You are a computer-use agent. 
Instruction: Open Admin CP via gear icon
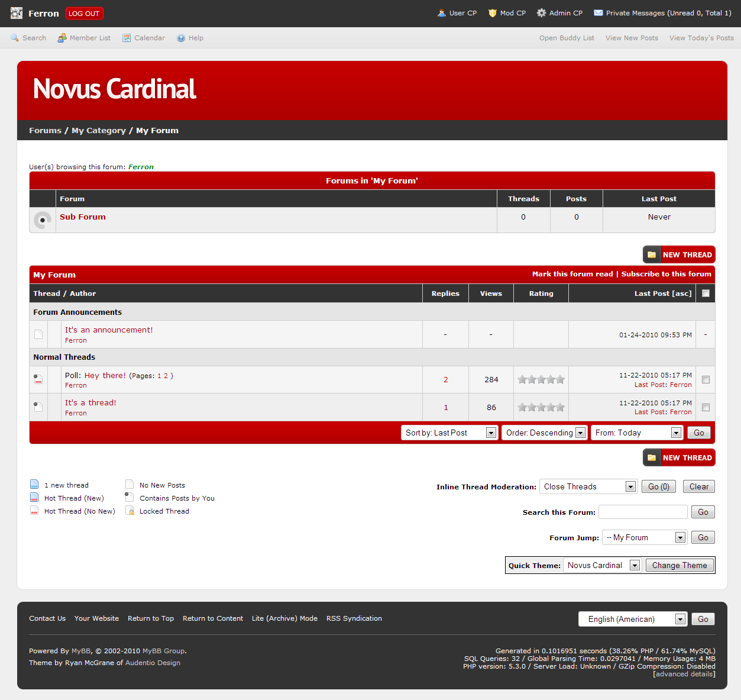click(x=541, y=13)
